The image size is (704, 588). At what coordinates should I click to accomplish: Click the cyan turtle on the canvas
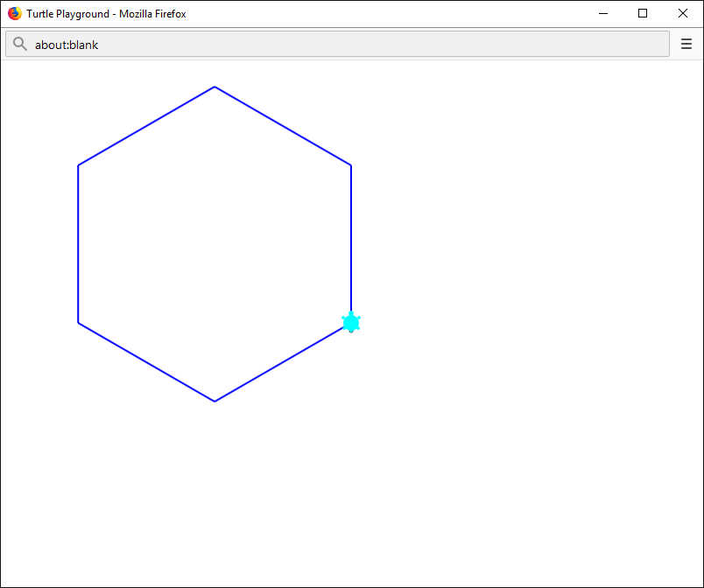[x=351, y=322]
